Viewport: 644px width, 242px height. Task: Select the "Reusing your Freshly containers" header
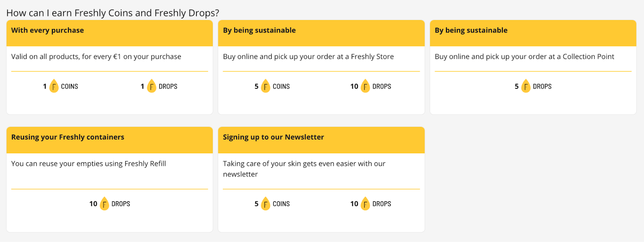68,137
